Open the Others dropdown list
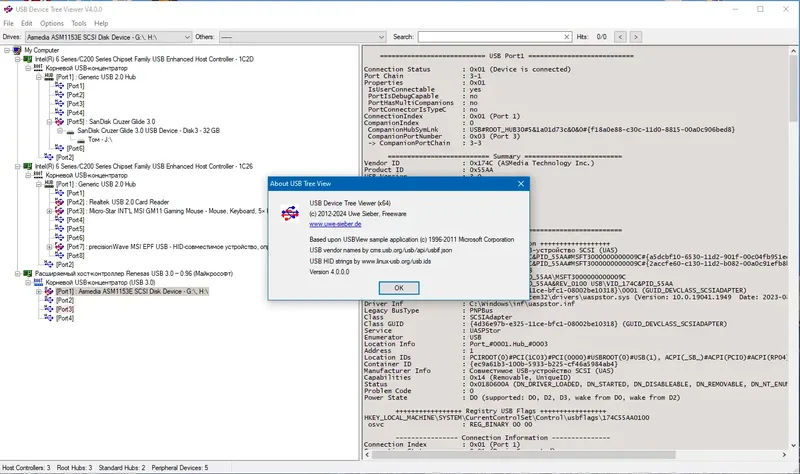 tap(381, 37)
